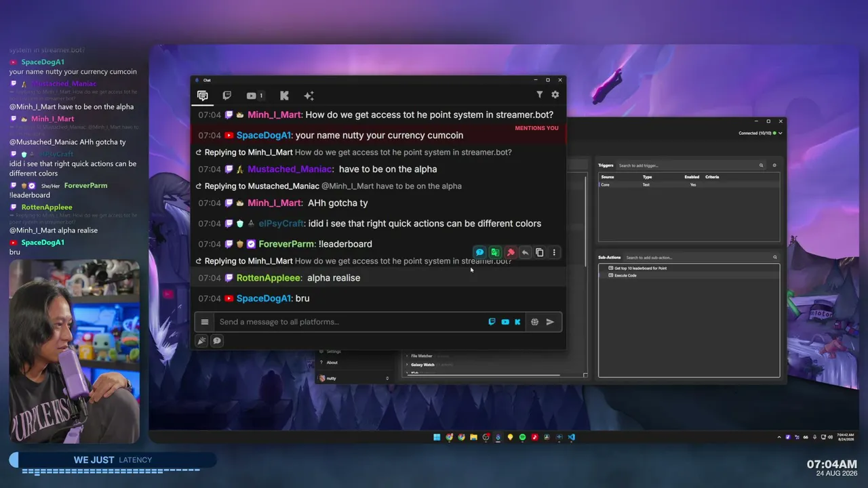Image resolution: width=868 pixels, height=488 pixels.
Task: Copy the hovered message icon
Action: click(540, 253)
